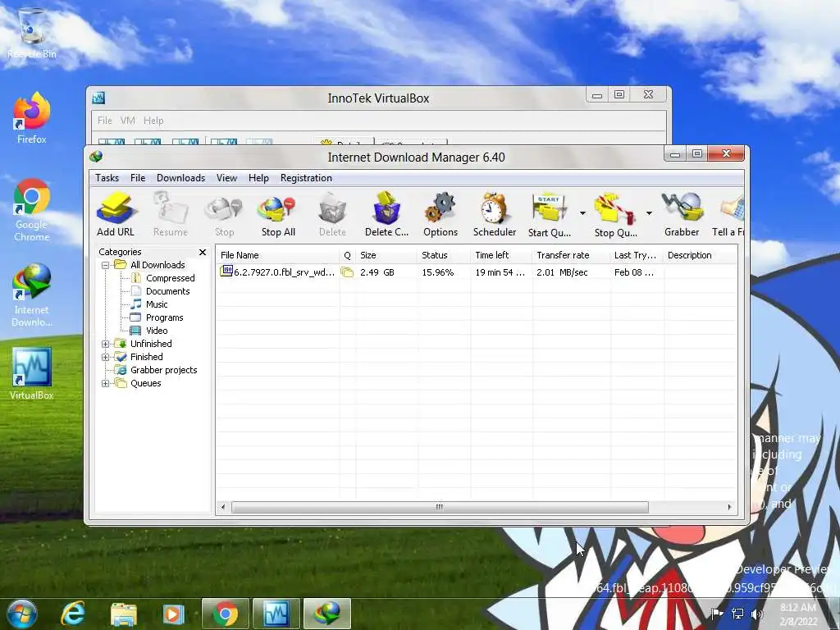Click the Windows Start button
Image resolution: width=840 pixels, height=630 pixels.
[21, 614]
